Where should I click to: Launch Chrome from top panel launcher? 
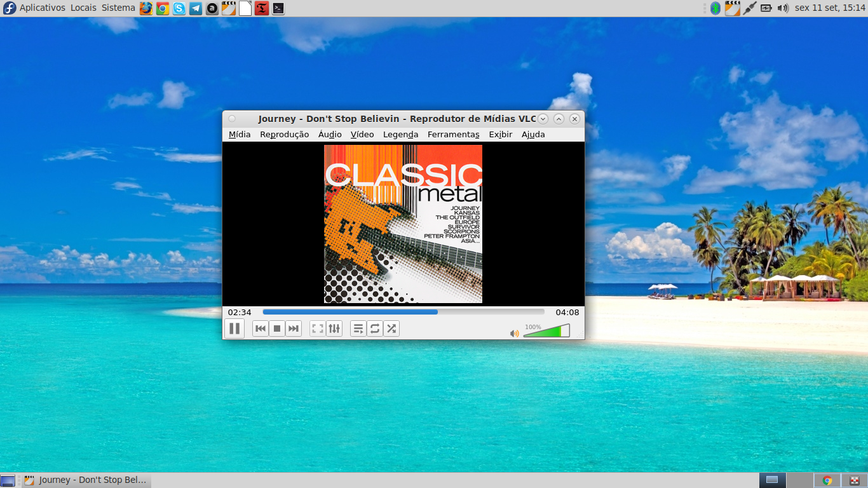tap(163, 8)
